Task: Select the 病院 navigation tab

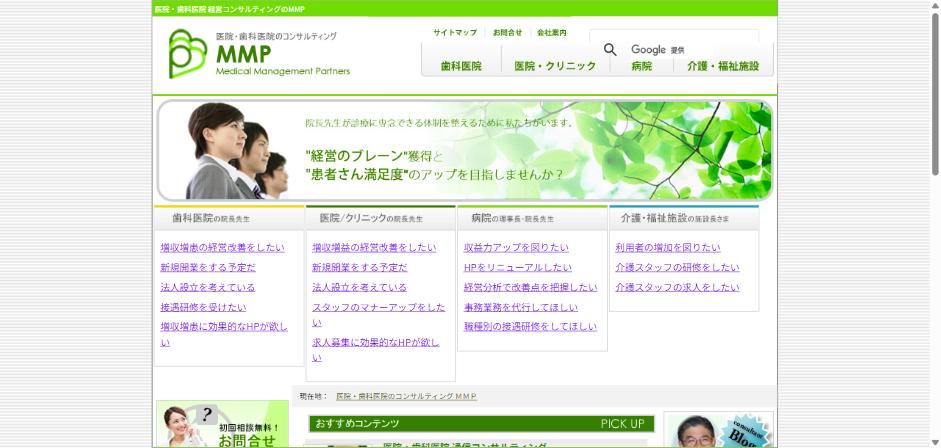Action: click(642, 67)
